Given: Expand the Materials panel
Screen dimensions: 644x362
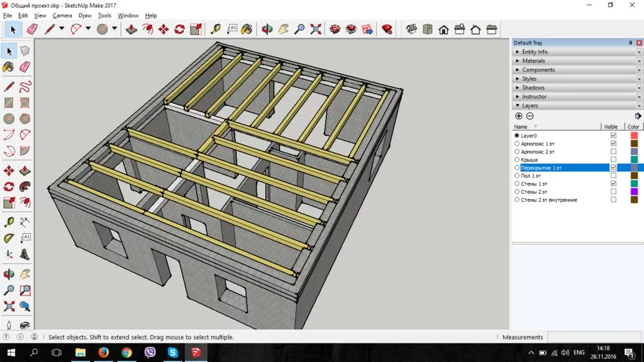Looking at the screenshot, I should tap(533, 61).
